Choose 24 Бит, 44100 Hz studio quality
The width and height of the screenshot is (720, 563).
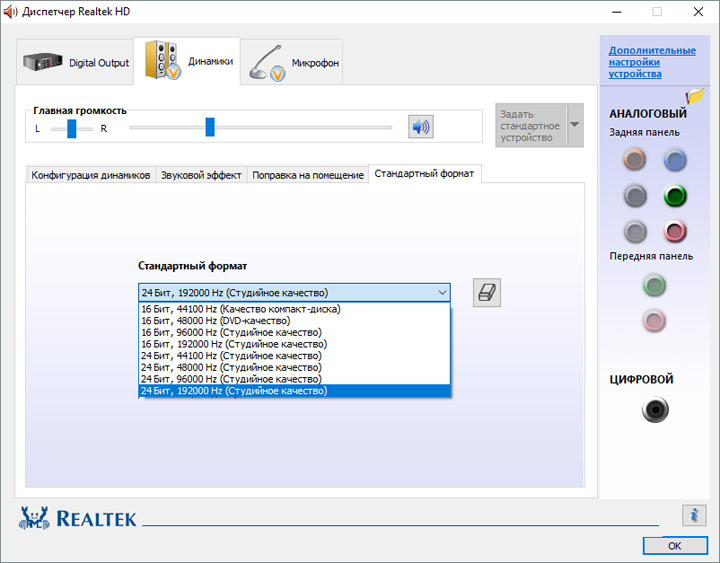click(294, 355)
